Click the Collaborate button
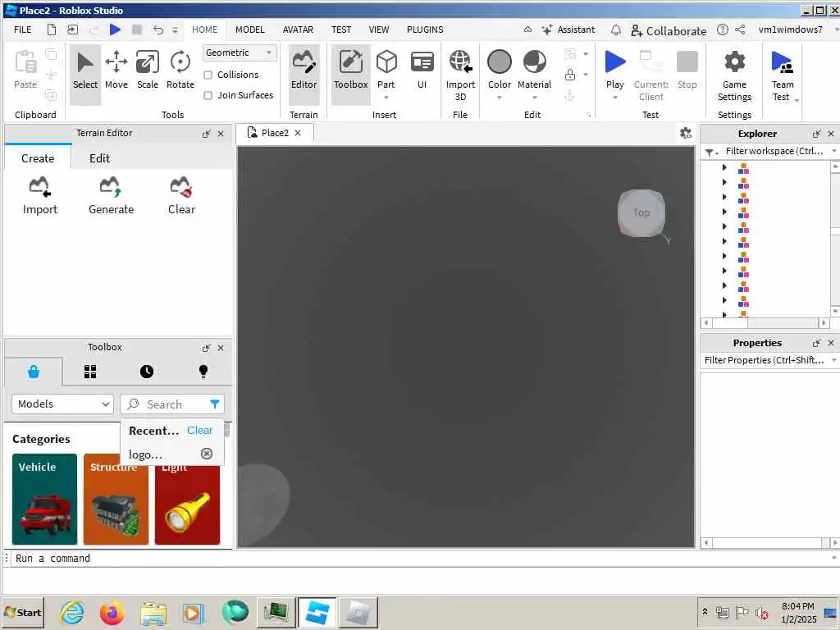Image resolution: width=840 pixels, height=630 pixels. [669, 30]
